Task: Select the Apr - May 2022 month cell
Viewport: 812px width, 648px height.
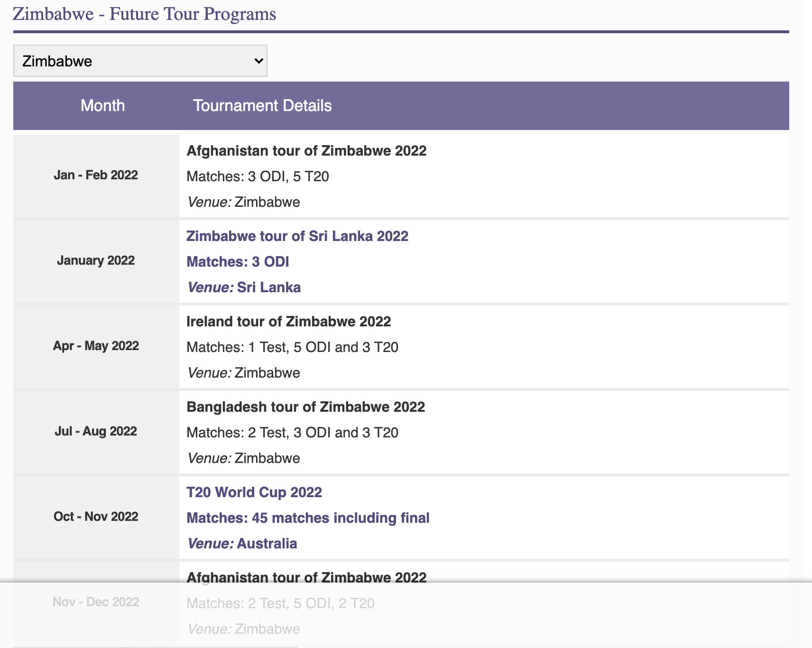Action: click(96, 346)
